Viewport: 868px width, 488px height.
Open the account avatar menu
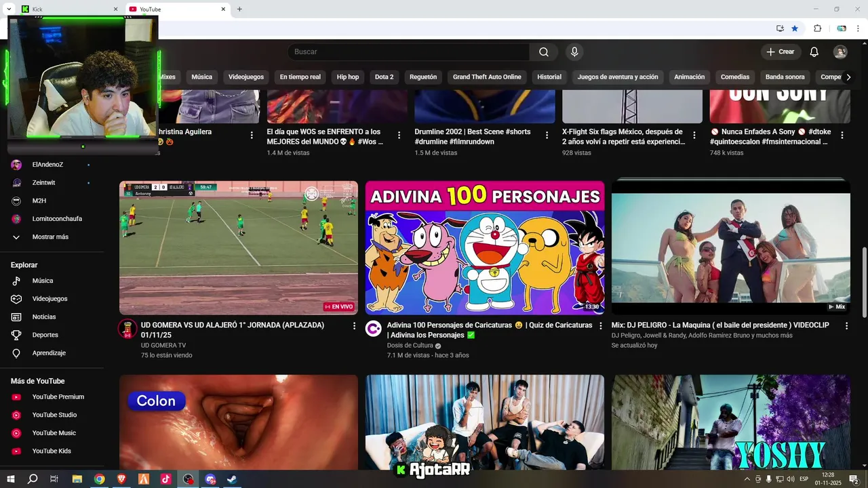point(840,52)
